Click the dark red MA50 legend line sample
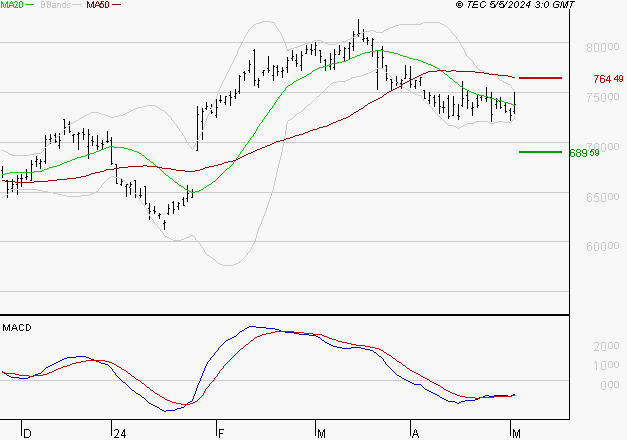 (116, 5)
